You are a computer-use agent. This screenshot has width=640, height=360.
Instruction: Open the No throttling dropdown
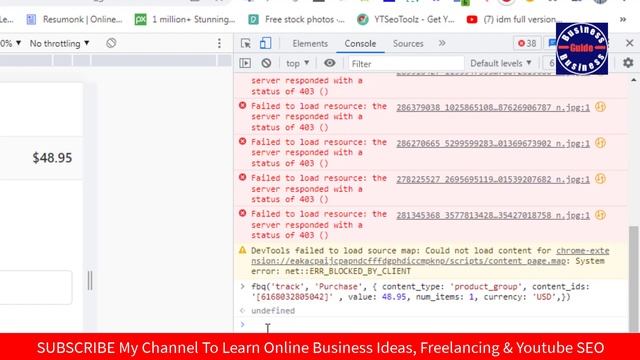point(59,43)
